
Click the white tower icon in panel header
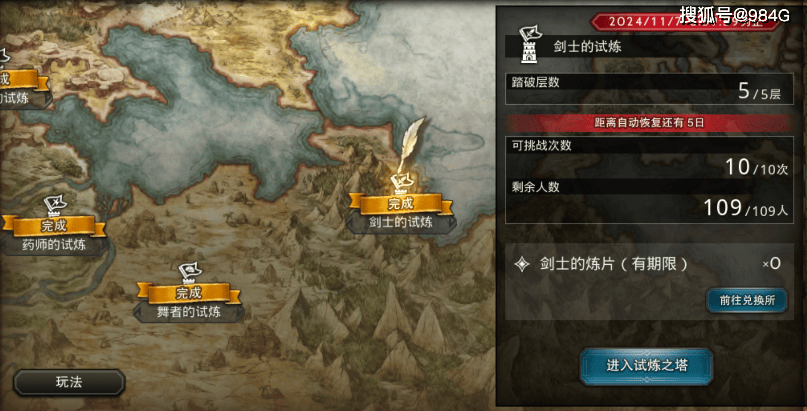coord(529,45)
